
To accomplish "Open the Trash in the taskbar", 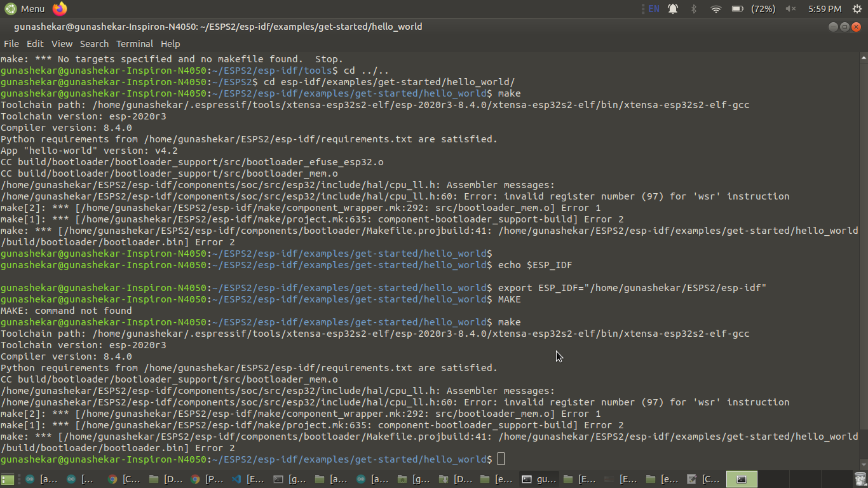I will [860, 479].
